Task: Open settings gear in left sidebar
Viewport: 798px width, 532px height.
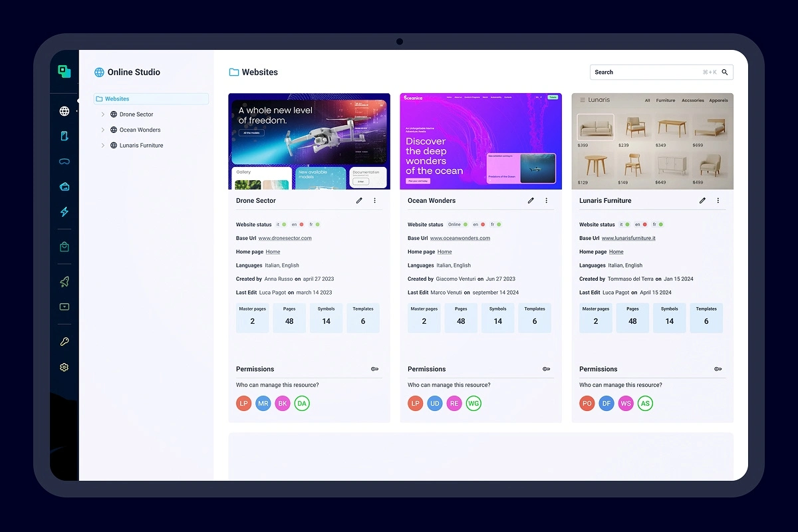Action: coord(65,367)
